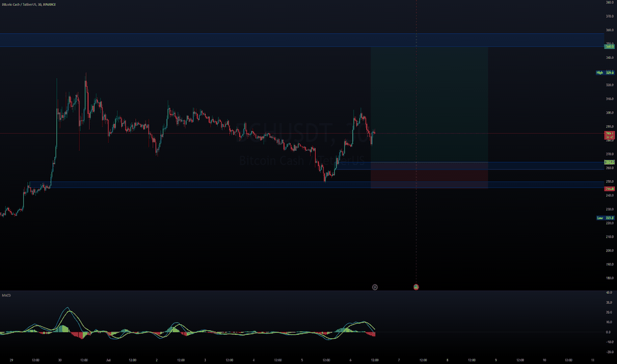Click the High 329.0 price label
Viewport: 617px width, 364px height.
coord(605,73)
